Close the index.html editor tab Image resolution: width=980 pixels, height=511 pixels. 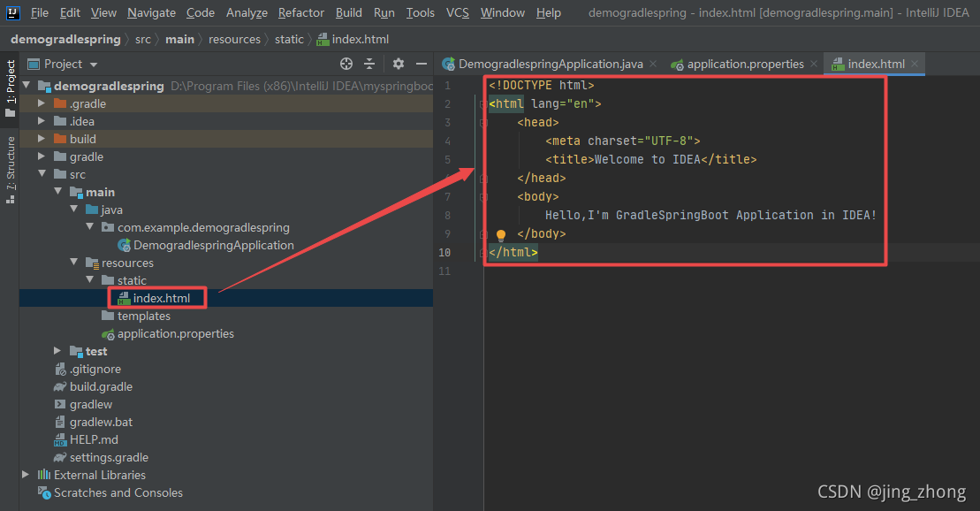(915, 64)
